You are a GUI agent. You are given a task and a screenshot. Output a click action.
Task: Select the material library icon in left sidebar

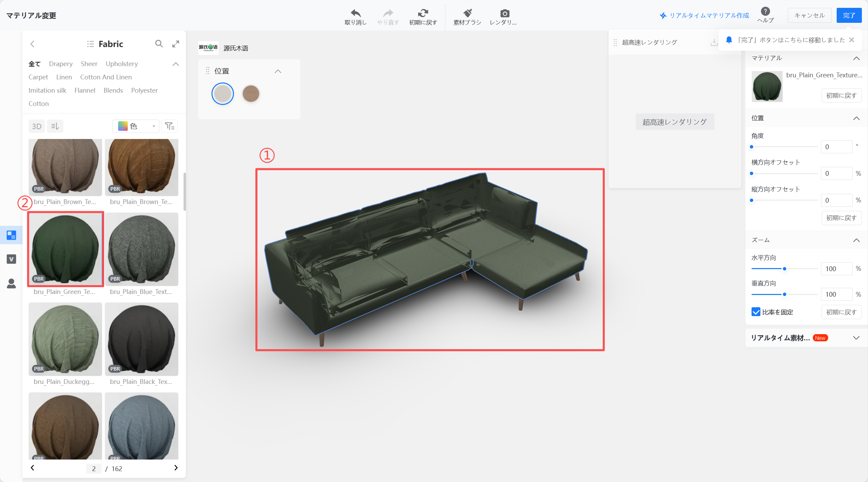pos(11,235)
